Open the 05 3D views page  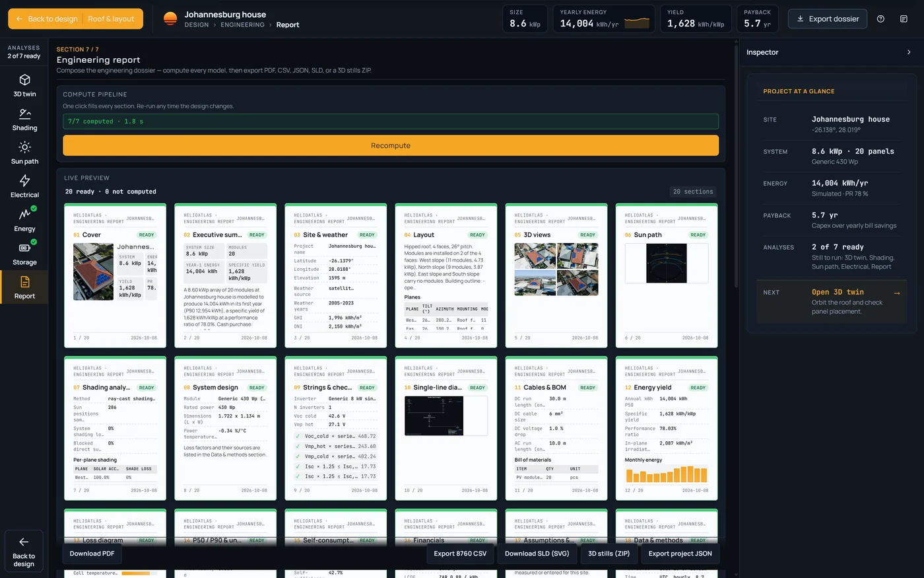click(x=556, y=275)
